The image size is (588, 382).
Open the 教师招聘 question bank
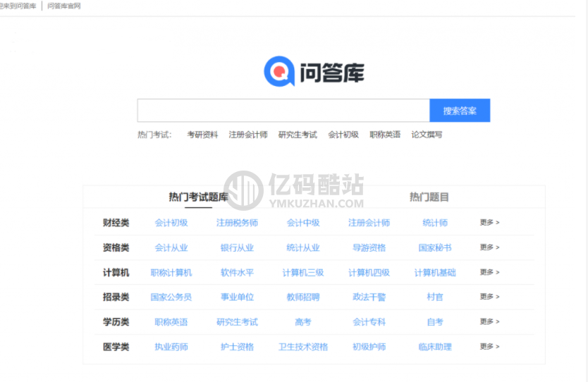(x=303, y=297)
